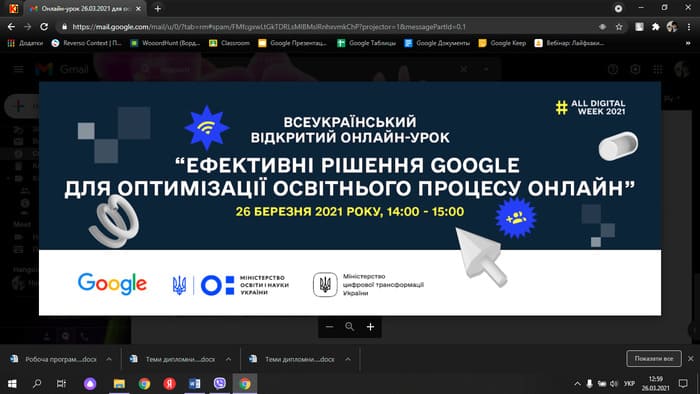Image resolution: width=700 pixels, height=394 pixels.
Task: Click Показати все downloads button
Action: pyautogui.click(x=654, y=358)
